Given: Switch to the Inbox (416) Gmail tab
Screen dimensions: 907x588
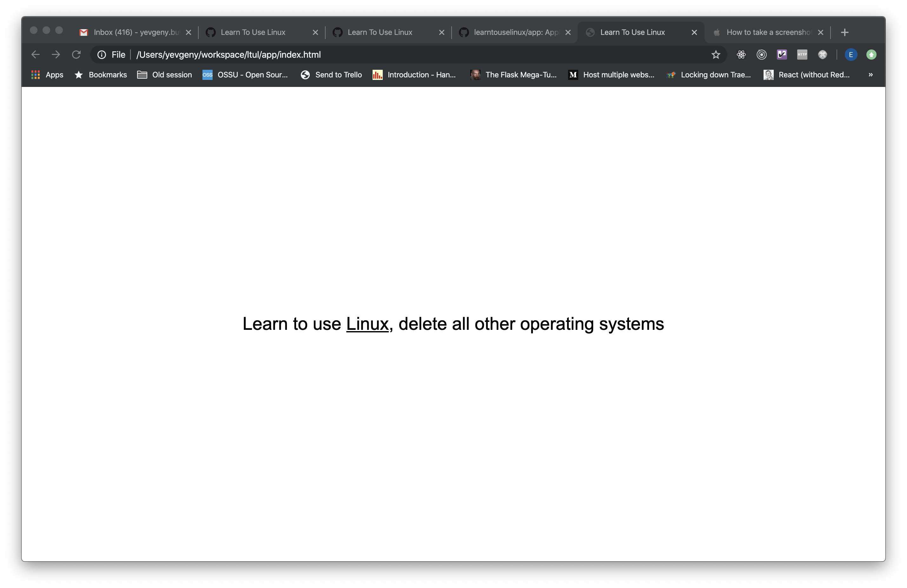Looking at the screenshot, I should click(129, 32).
